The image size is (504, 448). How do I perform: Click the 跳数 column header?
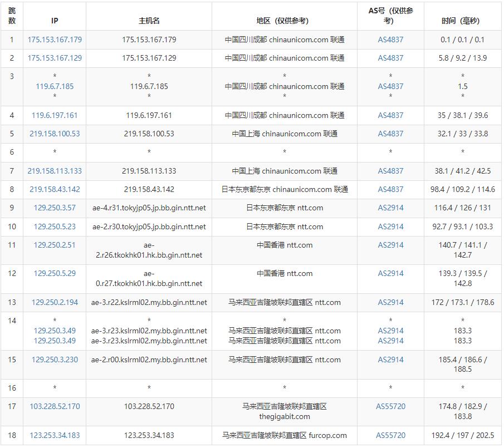pos(12,16)
